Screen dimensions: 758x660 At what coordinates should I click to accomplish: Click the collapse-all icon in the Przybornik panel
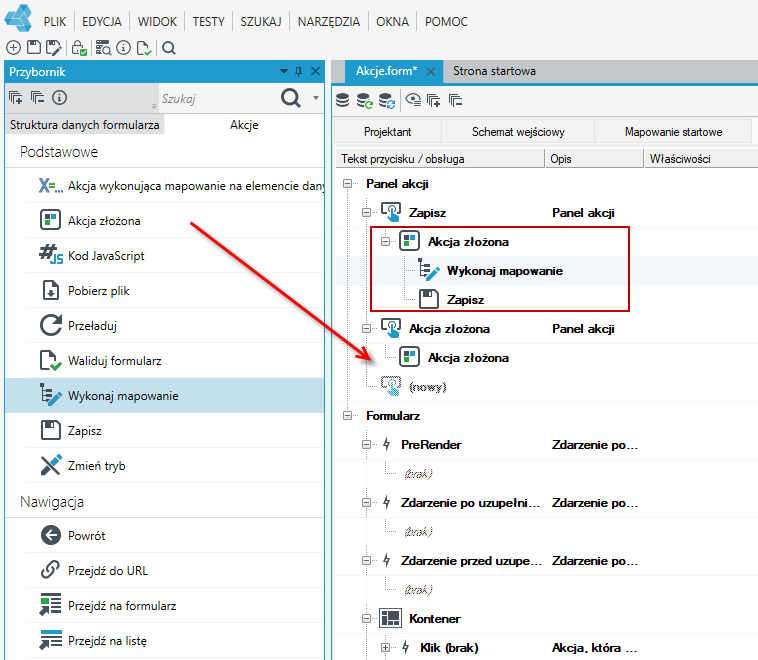(37, 98)
